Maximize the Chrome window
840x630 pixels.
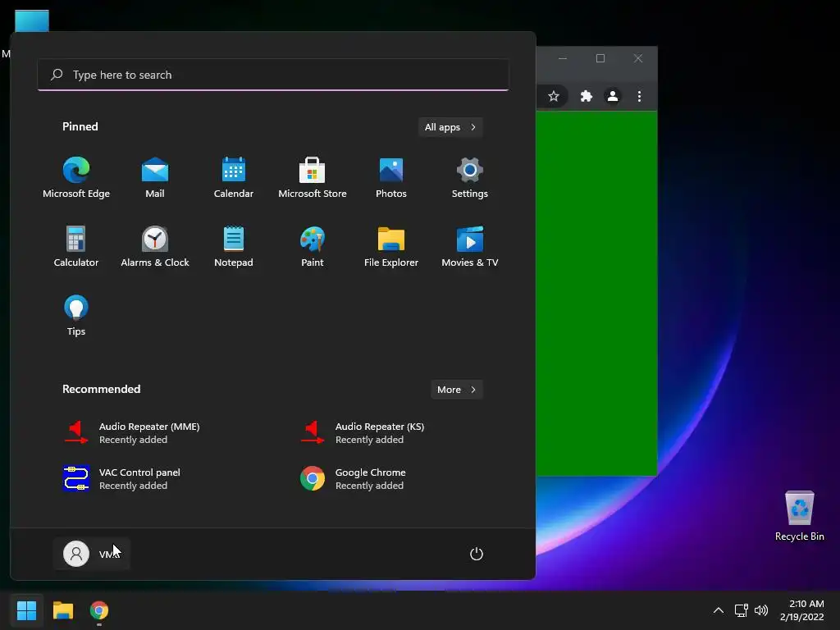600,58
